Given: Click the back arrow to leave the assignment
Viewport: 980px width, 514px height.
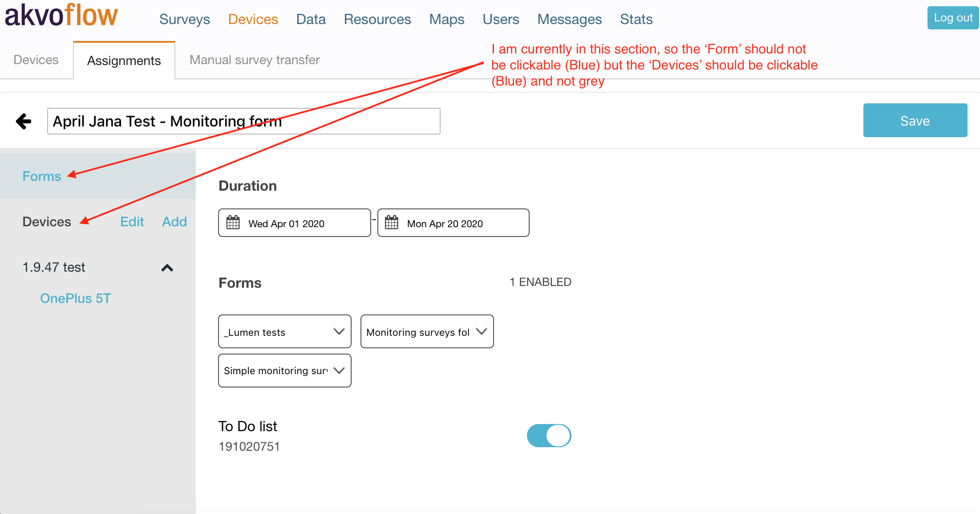Looking at the screenshot, I should click(23, 121).
